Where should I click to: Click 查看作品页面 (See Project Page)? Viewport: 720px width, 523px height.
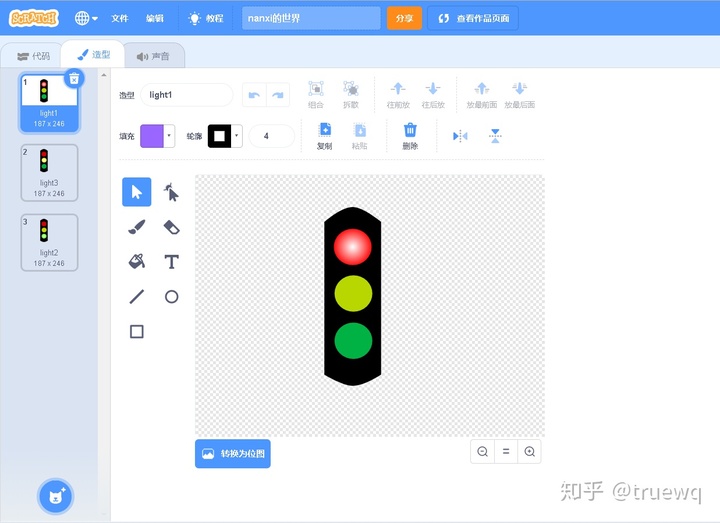coord(473,18)
